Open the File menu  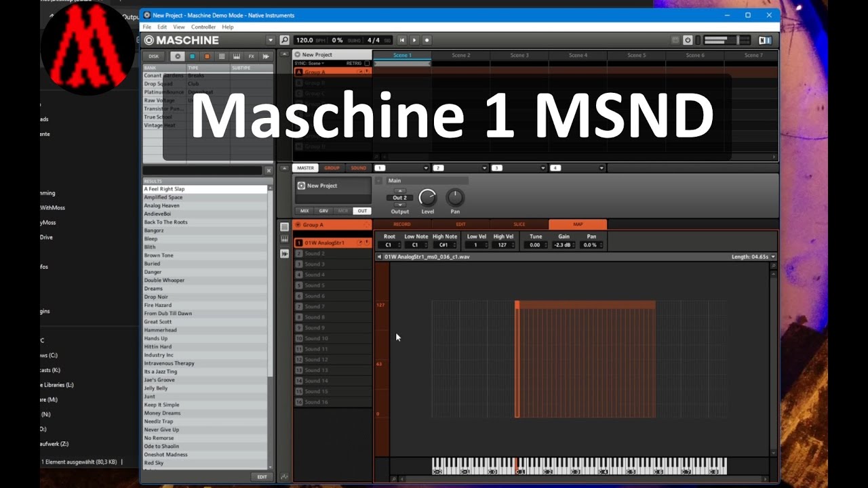tap(147, 27)
